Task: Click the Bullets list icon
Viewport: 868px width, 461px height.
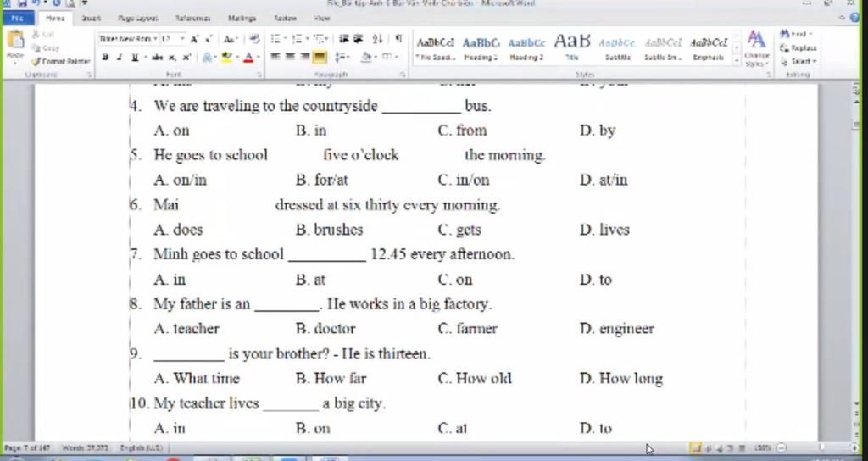Action: (277, 39)
